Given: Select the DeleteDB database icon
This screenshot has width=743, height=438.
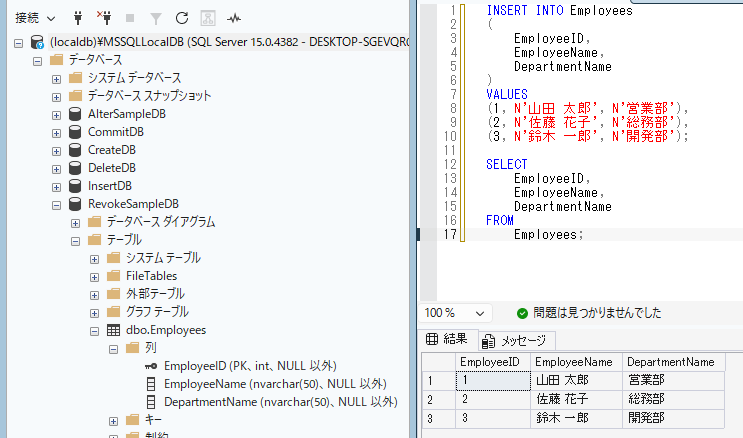Looking at the screenshot, I should pos(75,168).
